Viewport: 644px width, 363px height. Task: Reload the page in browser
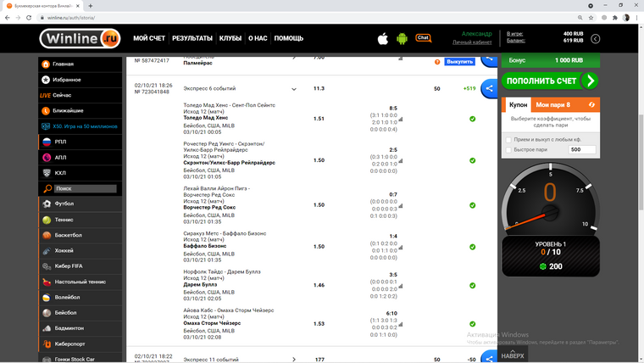tap(29, 18)
